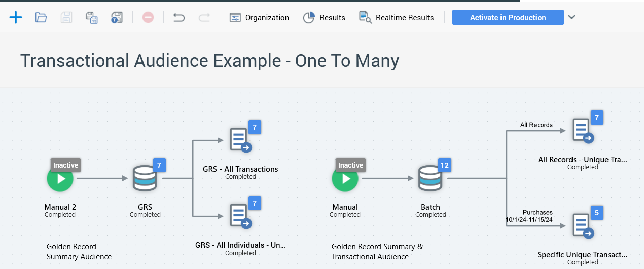This screenshot has height=269, width=644.
Task: Click the count badge 12 on Batch
Action: coord(444,165)
